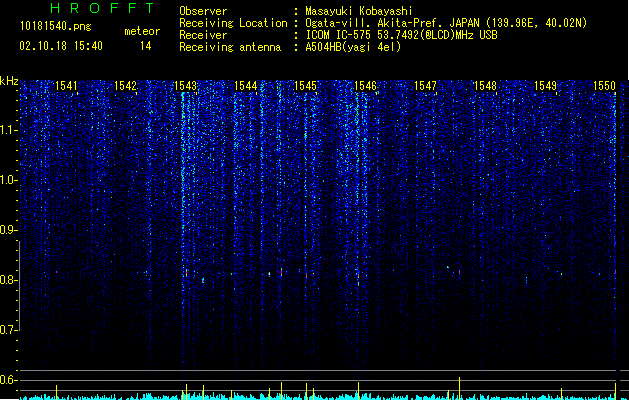Click the 0.9 kHz axis label
The height and width of the screenshot is (400, 629).
(x=8, y=230)
